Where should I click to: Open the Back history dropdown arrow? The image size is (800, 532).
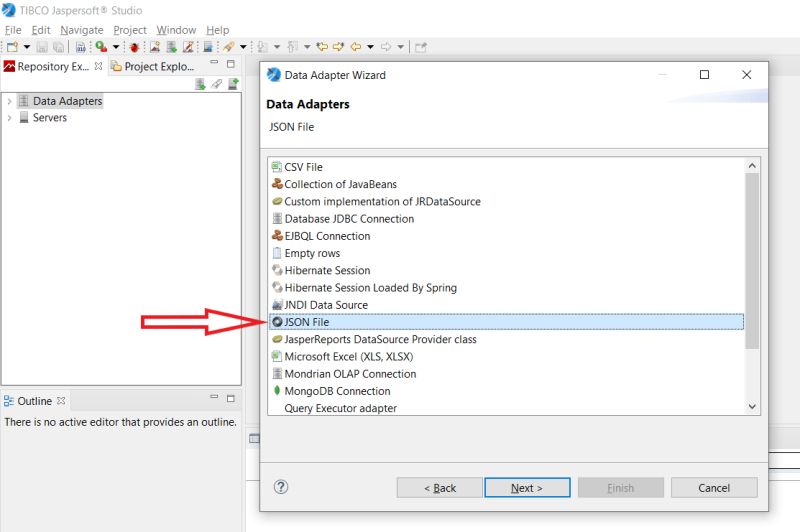tap(370, 47)
